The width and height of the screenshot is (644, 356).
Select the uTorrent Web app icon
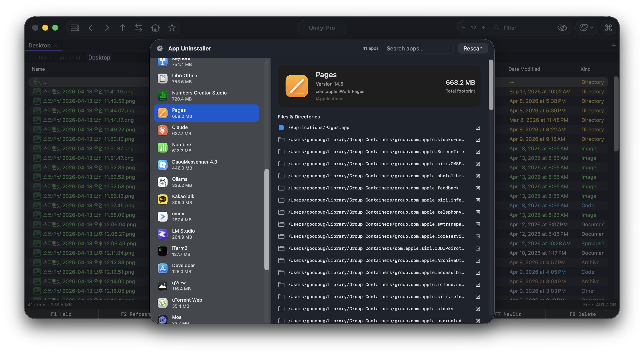162,303
